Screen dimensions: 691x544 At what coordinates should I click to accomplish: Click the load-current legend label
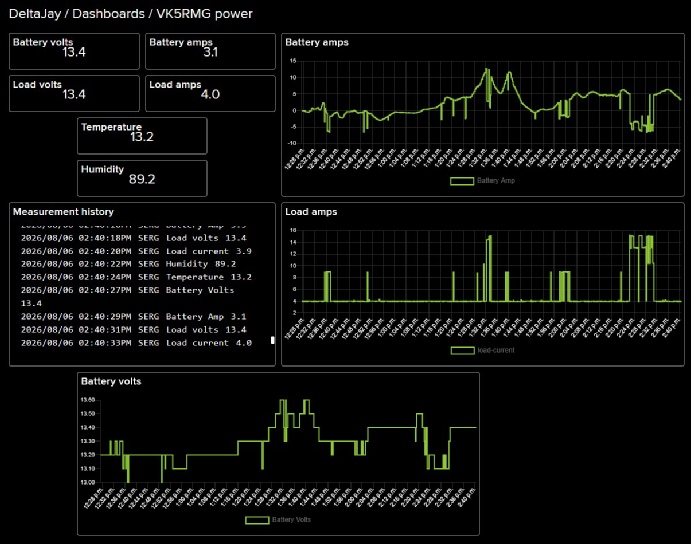pyautogui.click(x=496, y=350)
